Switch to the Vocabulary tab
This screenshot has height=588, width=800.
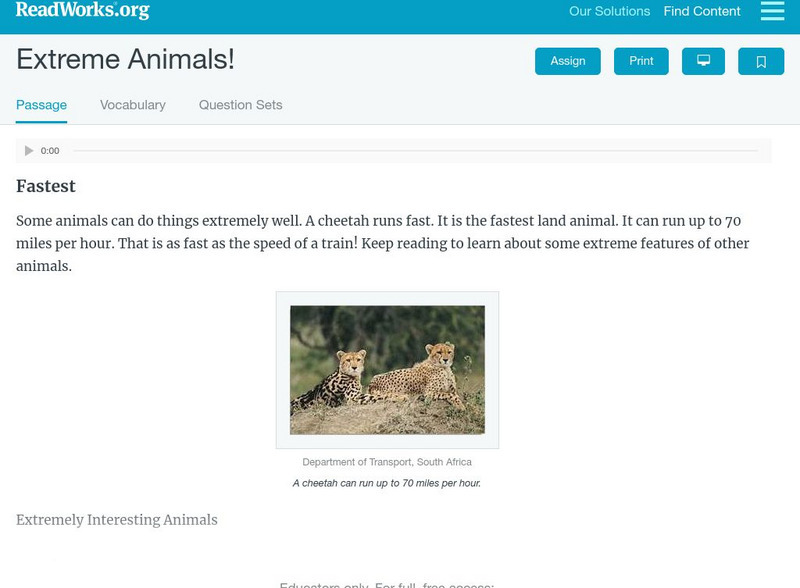(133, 105)
